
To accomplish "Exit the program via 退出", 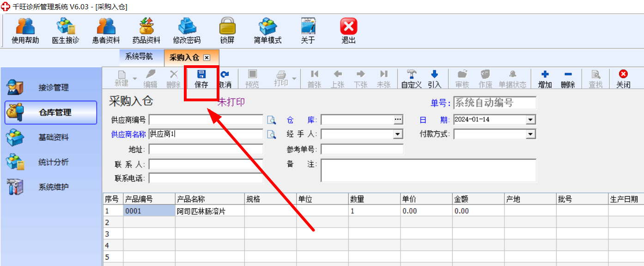I will [349, 31].
